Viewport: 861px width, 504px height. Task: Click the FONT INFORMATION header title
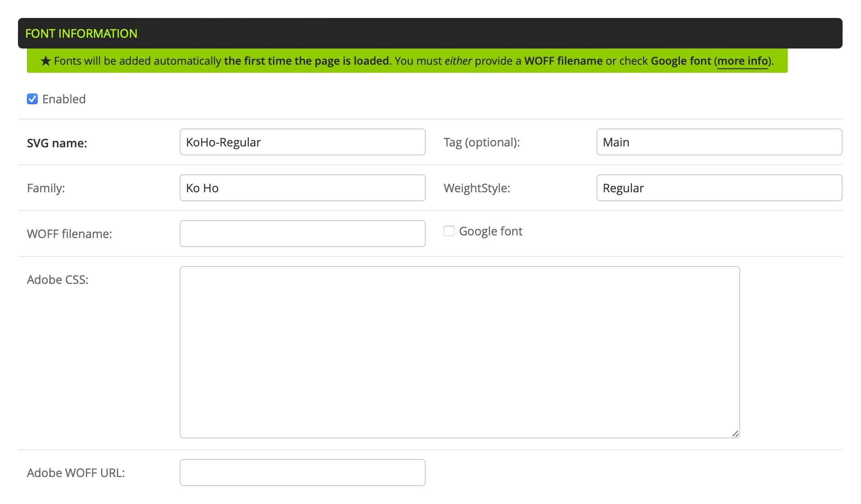81,34
